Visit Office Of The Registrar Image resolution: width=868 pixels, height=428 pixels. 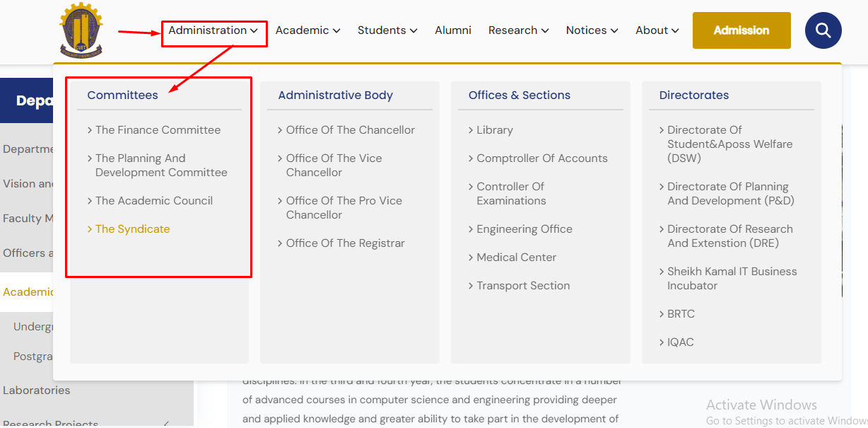(345, 243)
